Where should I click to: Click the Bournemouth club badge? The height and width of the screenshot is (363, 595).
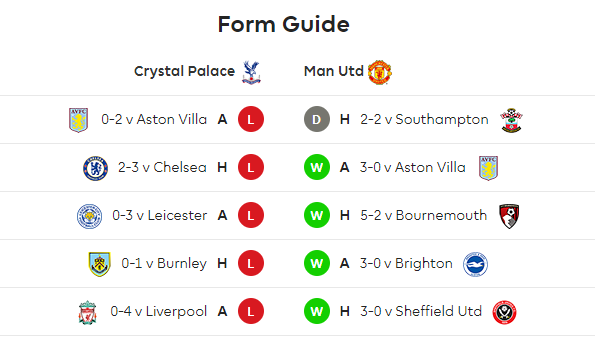pyautogui.click(x=509, y=216)
